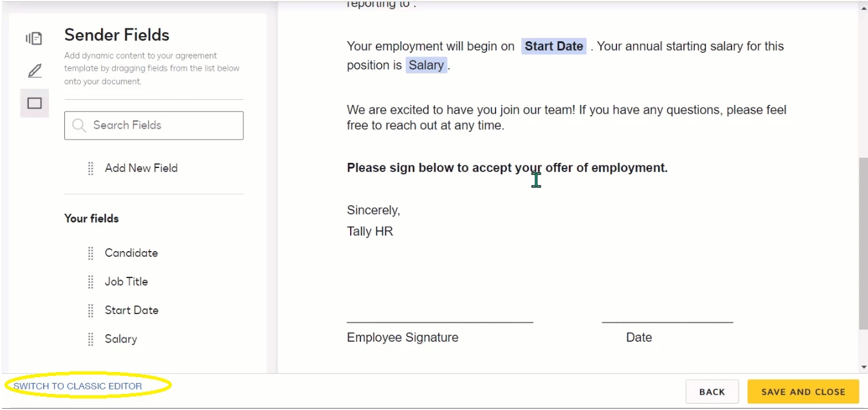868x410 pixels.
Task: Open the document fields panel icon
Action: point(34,39)
